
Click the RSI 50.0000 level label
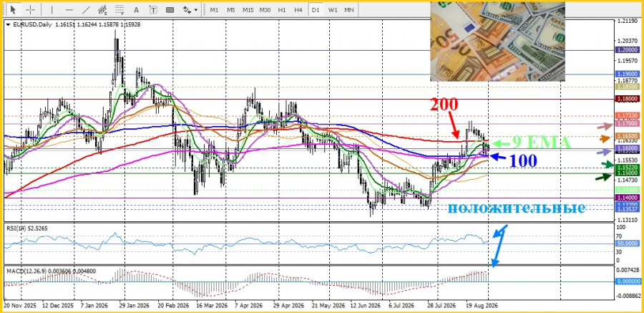point(626,244)
